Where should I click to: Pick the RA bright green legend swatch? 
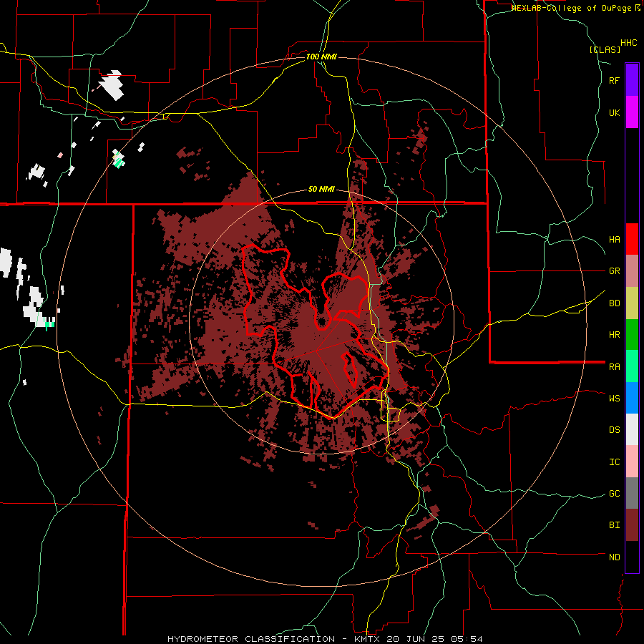632,366
